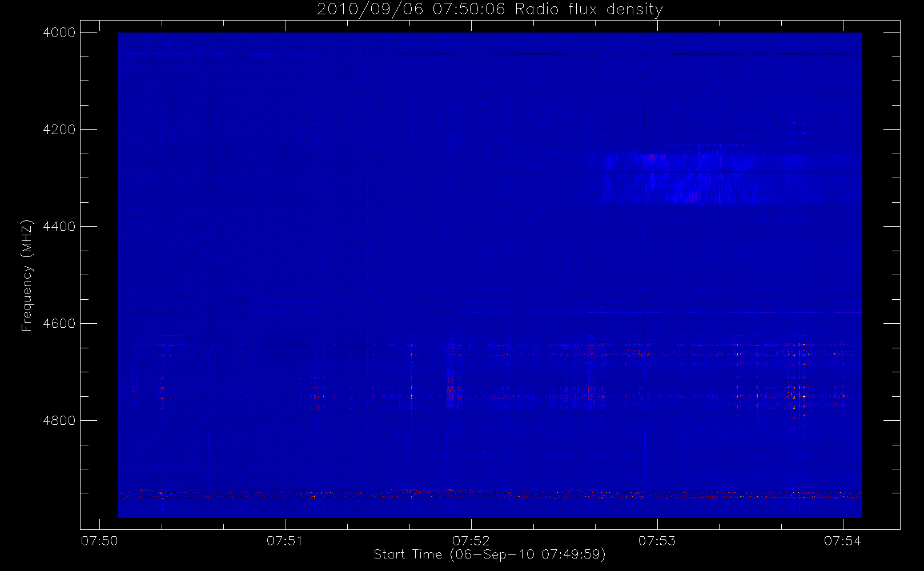Click the 07:53 time axis label
This screenshot has height=571, width=924.
(x=657, y=541)
